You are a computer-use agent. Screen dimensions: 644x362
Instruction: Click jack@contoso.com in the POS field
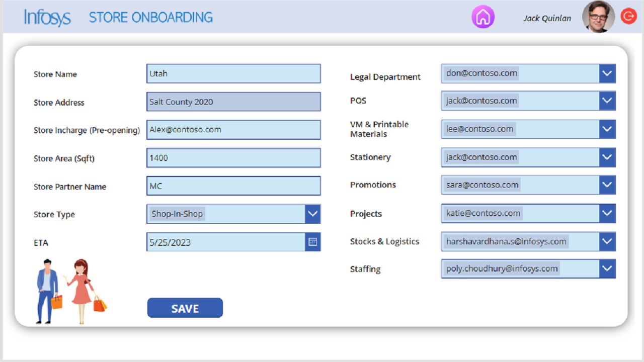pos(481,101)
